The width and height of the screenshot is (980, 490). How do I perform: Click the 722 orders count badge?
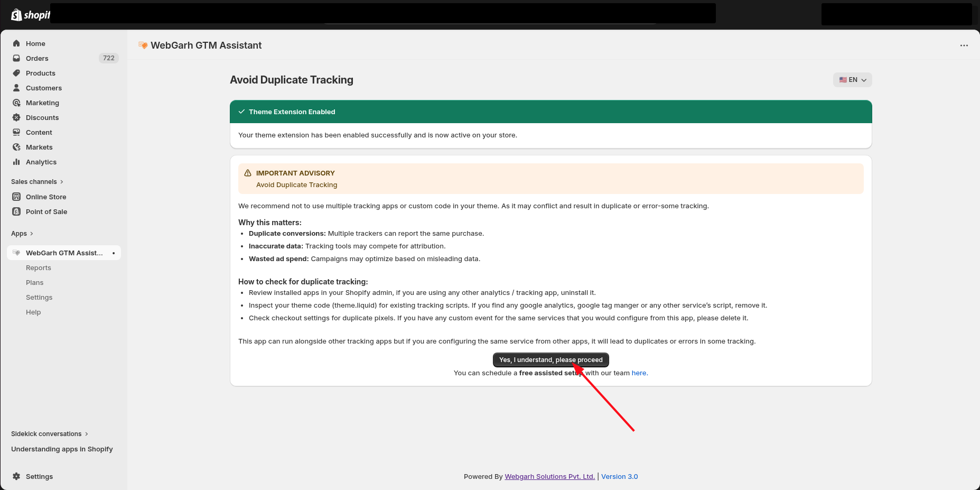pyautogui.click(x=109, y=58)
